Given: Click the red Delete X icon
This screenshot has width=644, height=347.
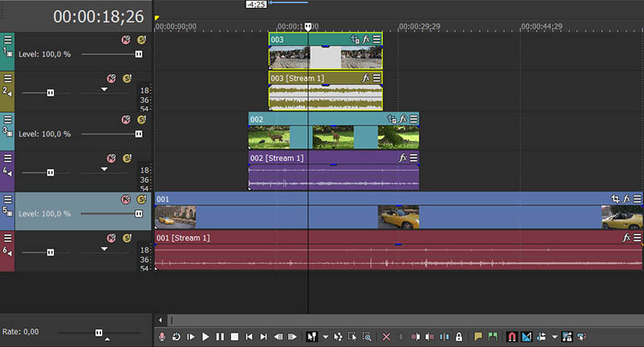Looking at the screenshot, I should pyautogui.click(x=386, y=337).
